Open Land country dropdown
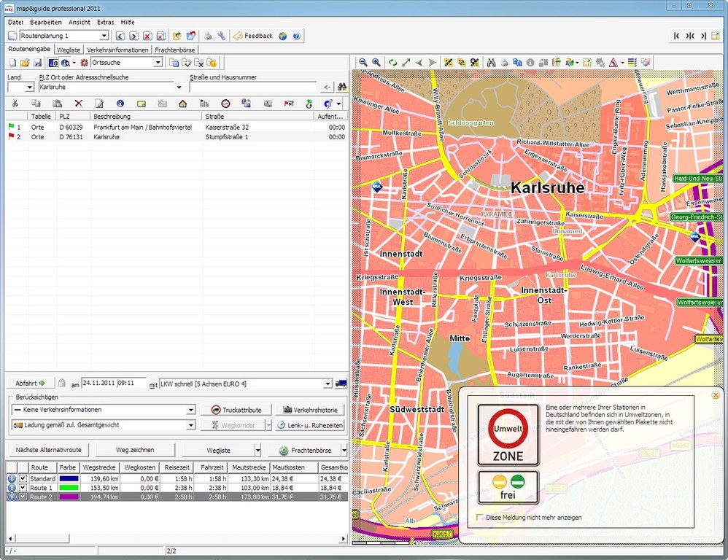728x560 pixels. point(30,87)
